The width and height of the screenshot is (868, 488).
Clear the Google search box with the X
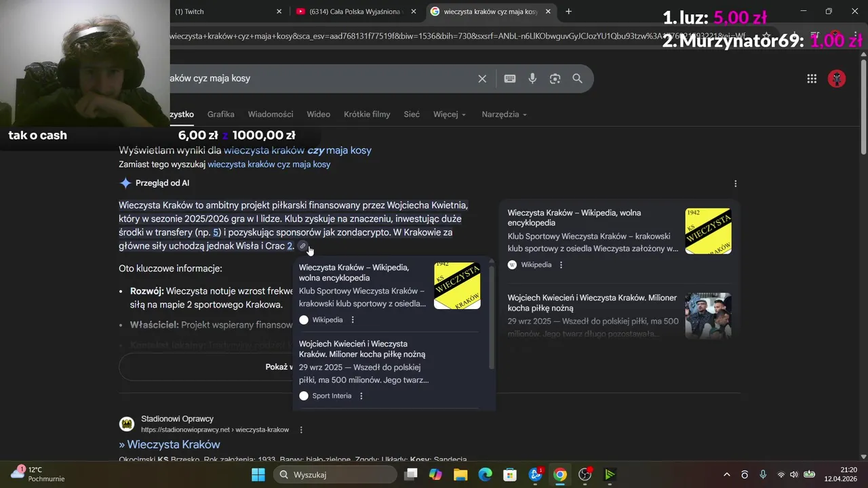pyautogui.click(x=482, y=79)
